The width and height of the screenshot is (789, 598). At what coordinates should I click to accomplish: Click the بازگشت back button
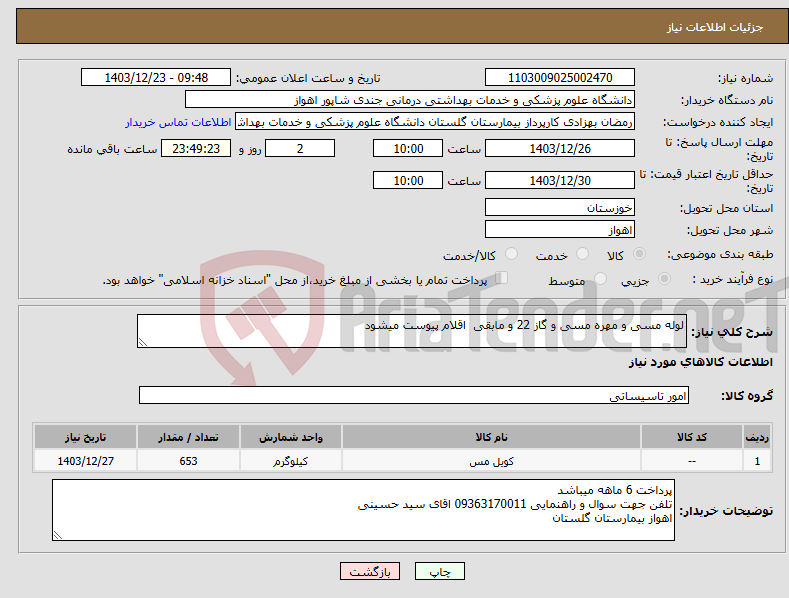(370, 571)
